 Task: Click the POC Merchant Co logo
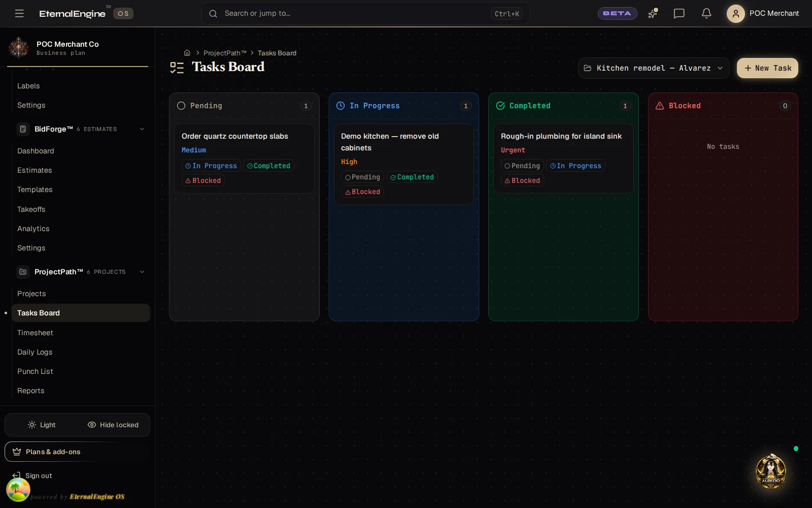pos(19,48)
